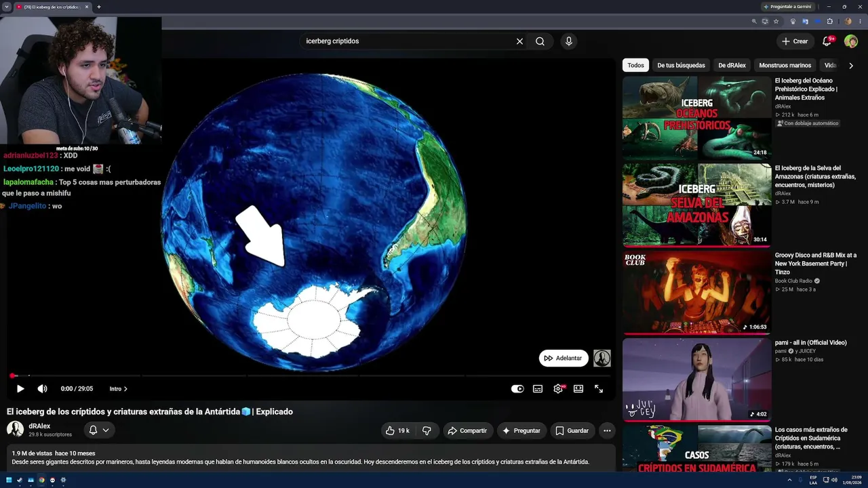
Task: Dislike the video
Action: 427,430
